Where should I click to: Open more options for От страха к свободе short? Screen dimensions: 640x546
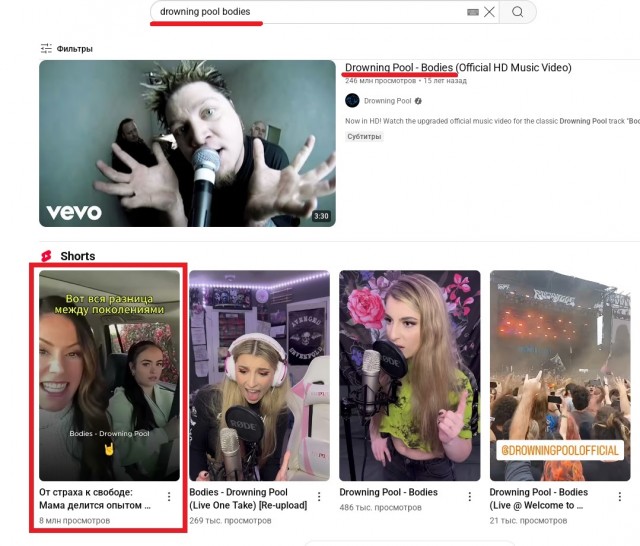tap(169, 496)
